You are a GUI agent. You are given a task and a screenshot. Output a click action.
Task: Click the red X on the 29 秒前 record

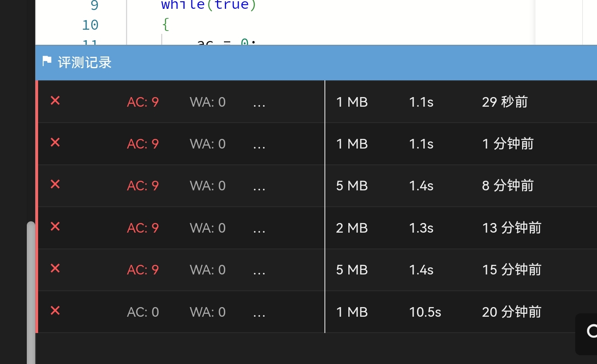(55, 101)
